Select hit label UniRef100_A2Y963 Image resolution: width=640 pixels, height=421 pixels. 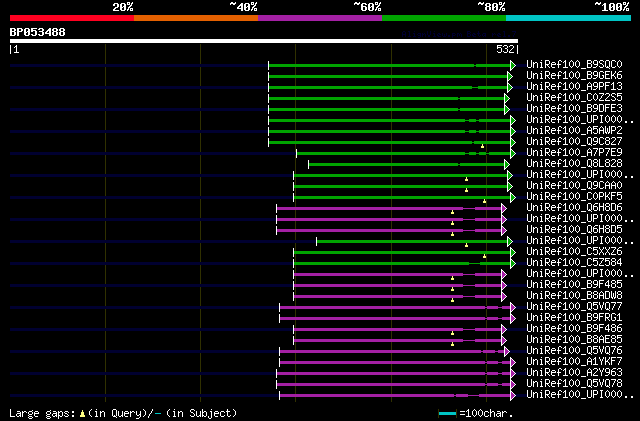point(574,373)
